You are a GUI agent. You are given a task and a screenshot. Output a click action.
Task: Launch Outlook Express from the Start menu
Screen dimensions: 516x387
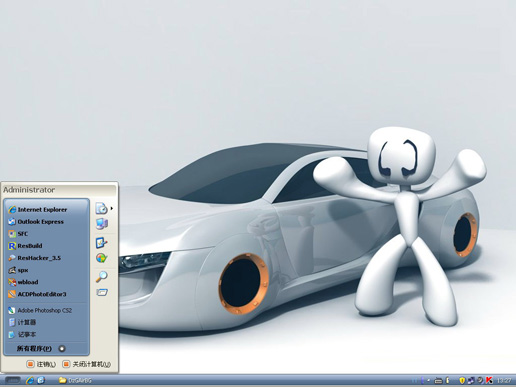click(47, 222)
